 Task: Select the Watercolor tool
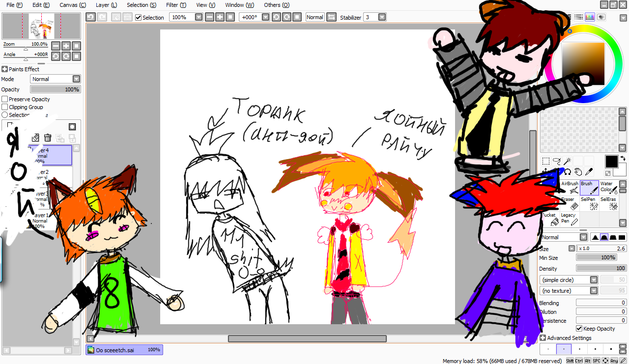[609, 187]
